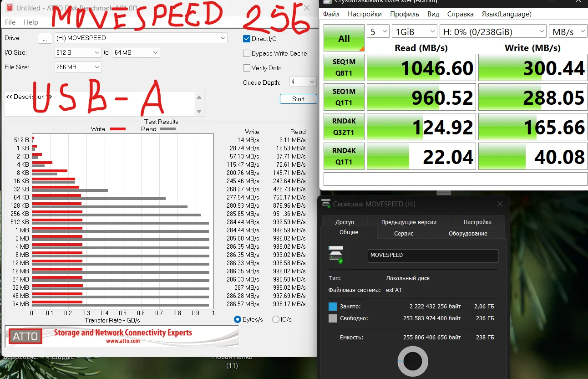Click the disk usage donut chart
The height and width of the screenshot is (379, 588).
(413, 362)
